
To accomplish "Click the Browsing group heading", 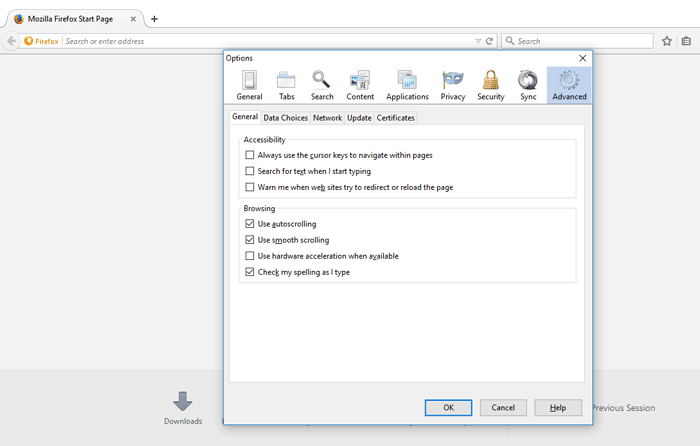I will click(x=259, y=208).
